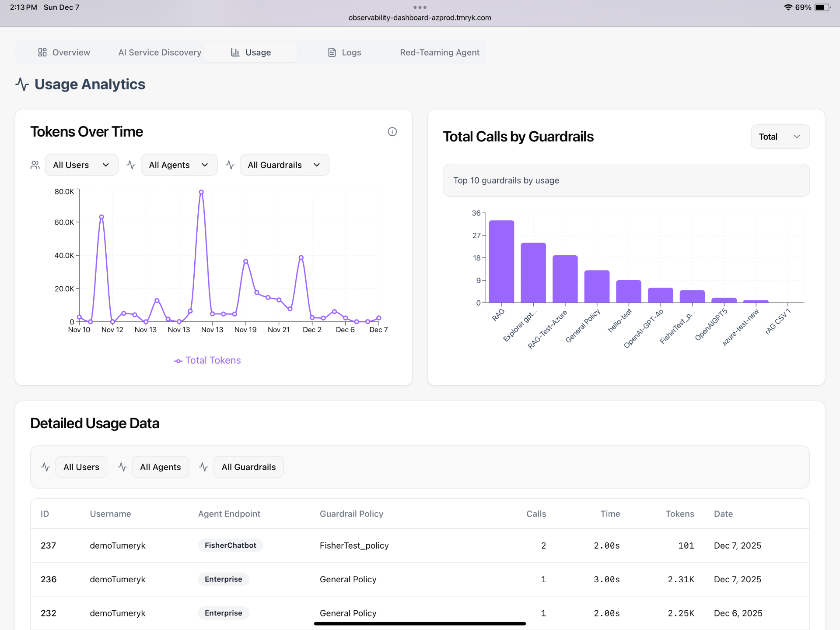This screenshot has height=630, width=840.
Task: Open table All Guardrails filter
Action: 248,467
